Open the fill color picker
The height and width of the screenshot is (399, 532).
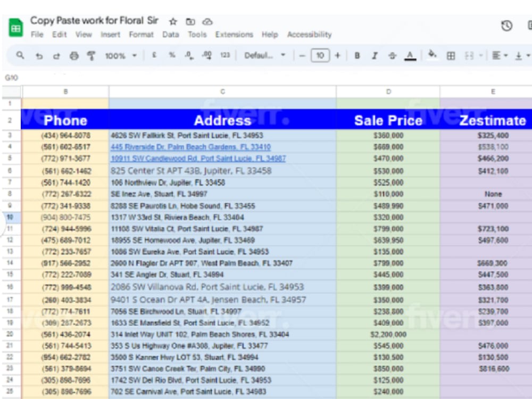coord(432,54)
